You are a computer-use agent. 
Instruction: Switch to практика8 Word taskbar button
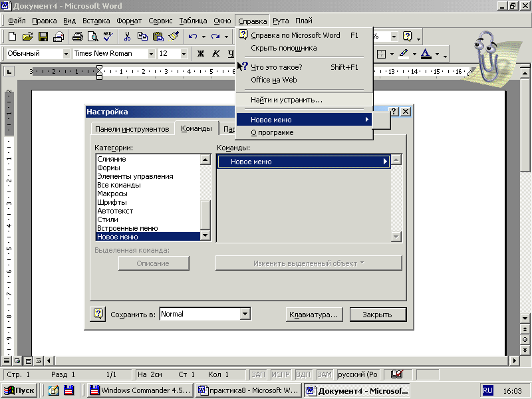[x=249, y=390]
